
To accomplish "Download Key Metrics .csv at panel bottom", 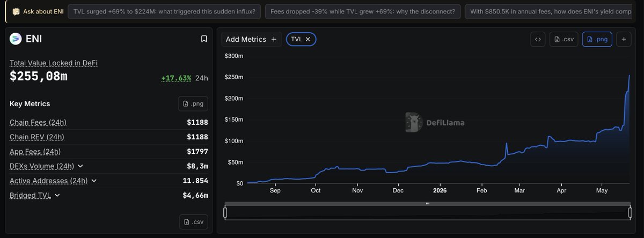I will tap(193, 221).
